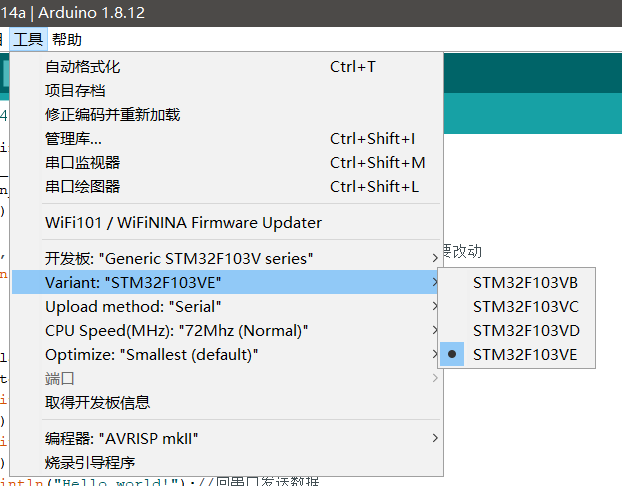Choose 项目存档 from Tools menu

pyautogui.click(x=227, y=91)
